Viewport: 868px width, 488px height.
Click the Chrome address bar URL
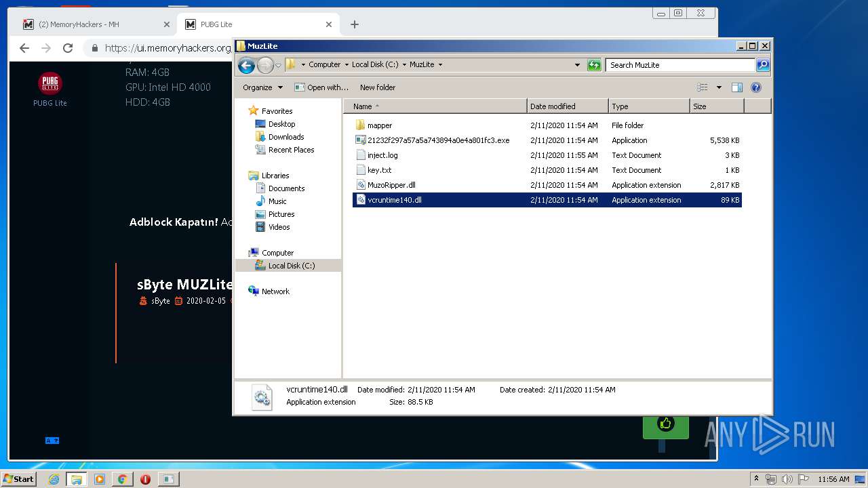point(167,48)
